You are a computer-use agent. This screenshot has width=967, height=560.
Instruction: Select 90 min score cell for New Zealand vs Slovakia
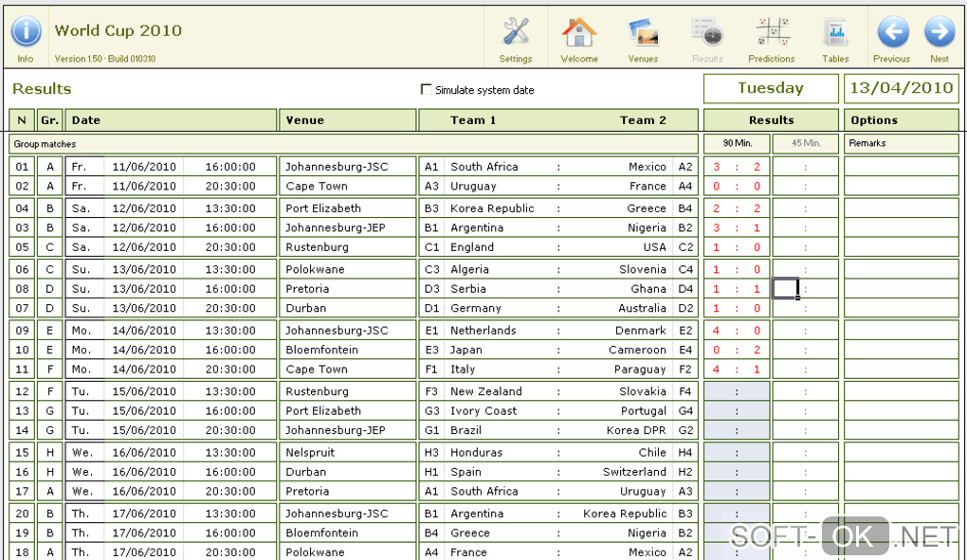click(x=737, y=391)
